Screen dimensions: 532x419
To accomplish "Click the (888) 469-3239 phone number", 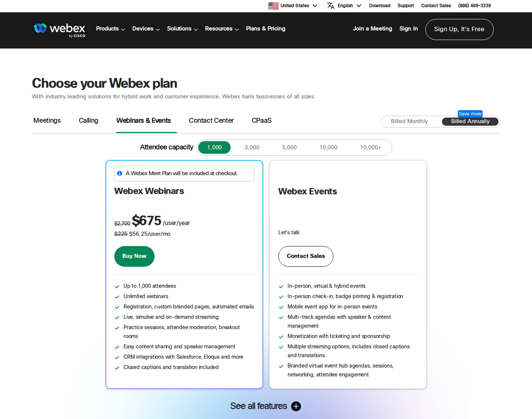I will pyautogui.click(x=474, y=6).
